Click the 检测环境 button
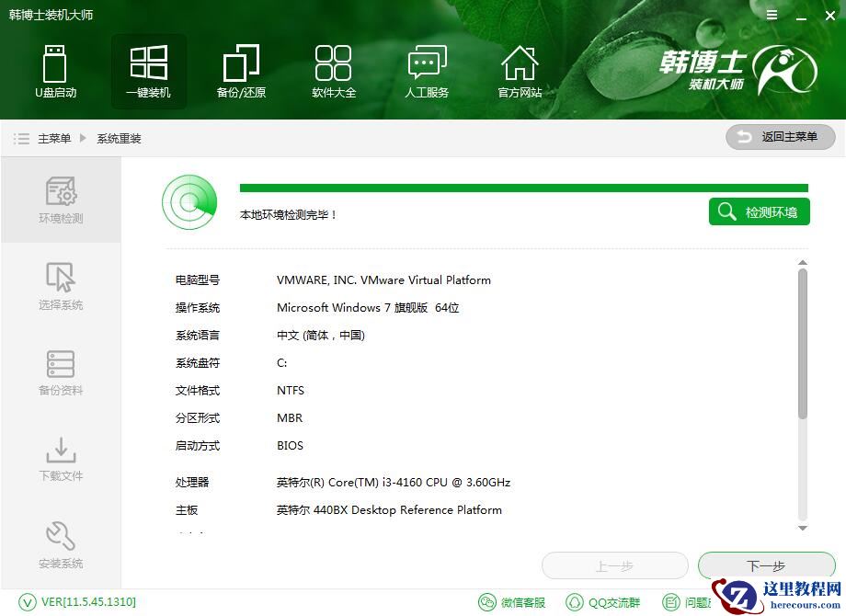This screenshot has height=616, width=846. (x=759, y=211)
